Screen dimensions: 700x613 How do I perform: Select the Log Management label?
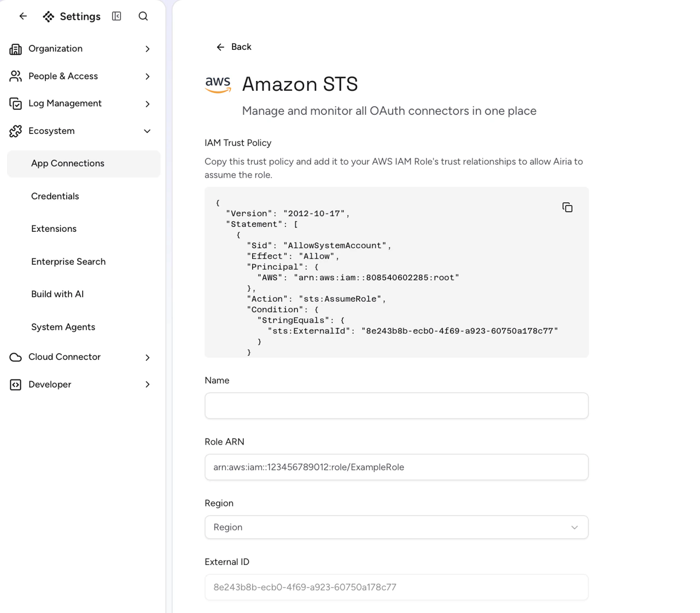[x=65, y=103]
